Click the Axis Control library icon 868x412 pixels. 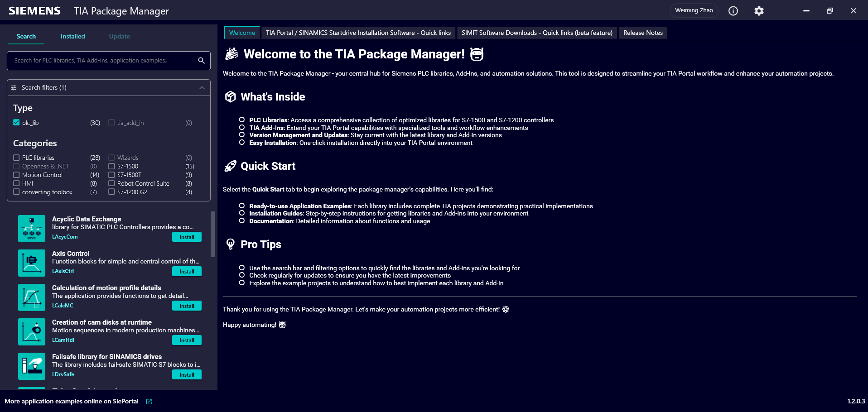[x=32, y=263]
